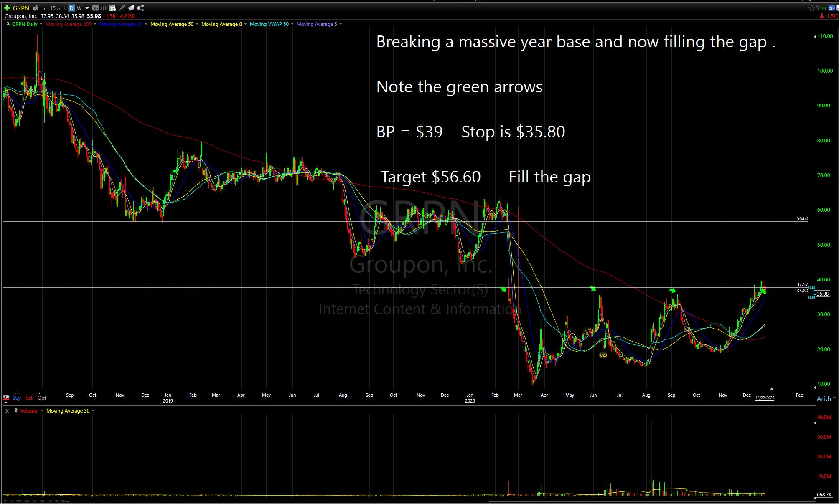Open Moving Average 30 volume dropdown
The width and height of the screenshot is (839, 504).
click(93, 410)
